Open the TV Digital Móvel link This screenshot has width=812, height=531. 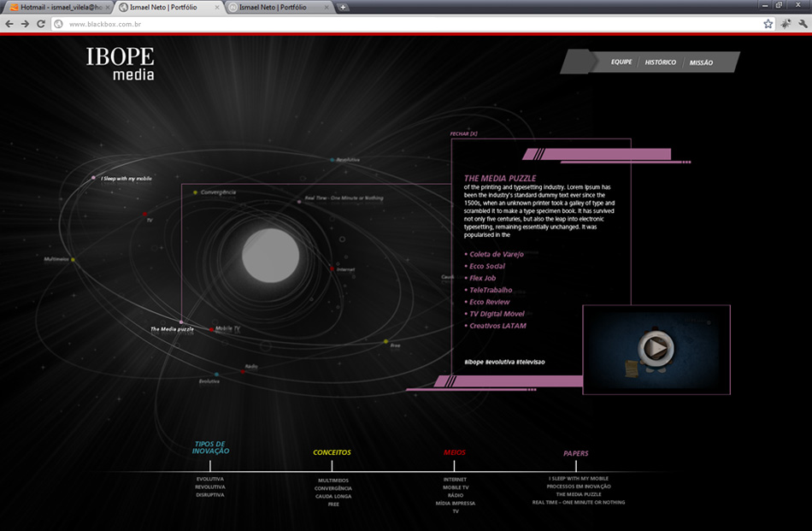(497, 314)
